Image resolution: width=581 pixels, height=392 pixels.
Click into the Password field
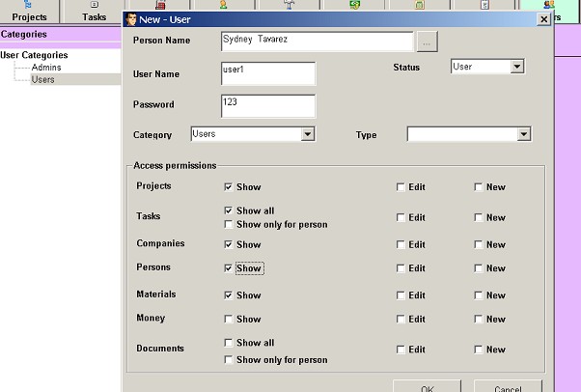click(x=267, y=105)
